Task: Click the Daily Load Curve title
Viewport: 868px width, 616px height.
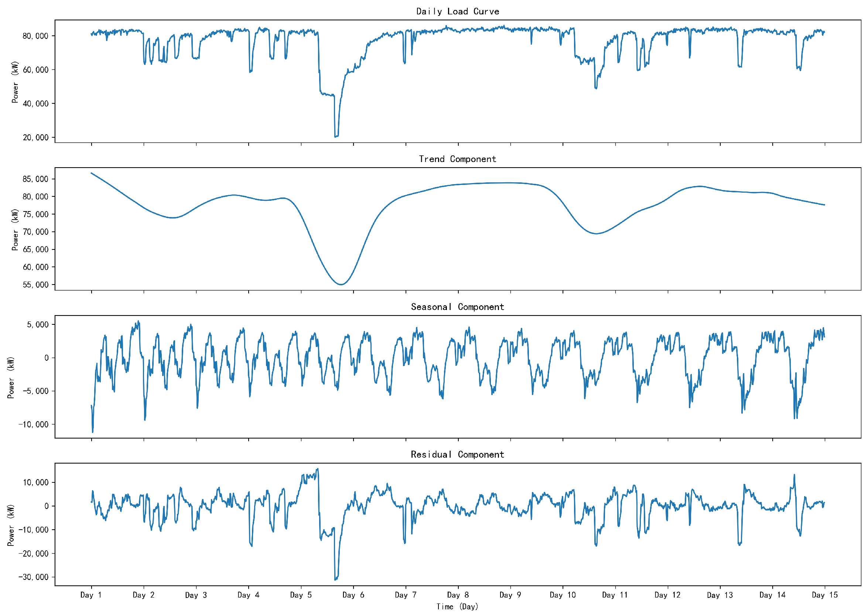Action: pos(457,11)
